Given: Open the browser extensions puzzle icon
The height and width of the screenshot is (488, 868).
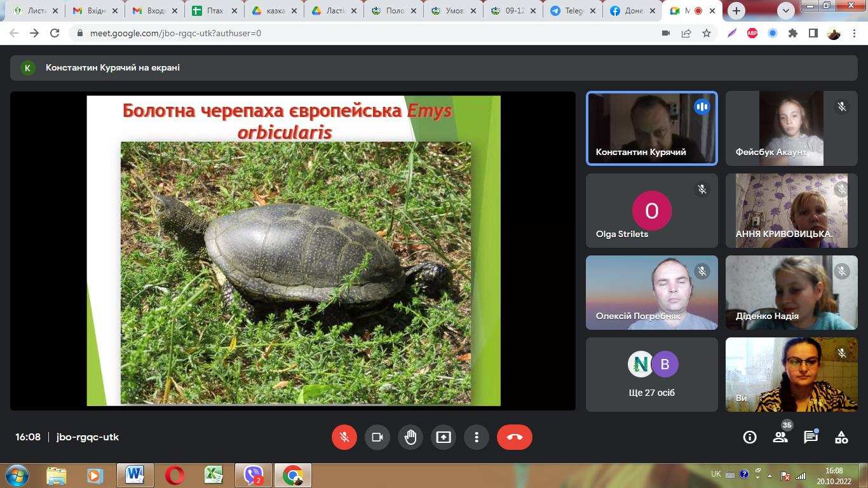Looking at the screenshot, I should 792,34.
